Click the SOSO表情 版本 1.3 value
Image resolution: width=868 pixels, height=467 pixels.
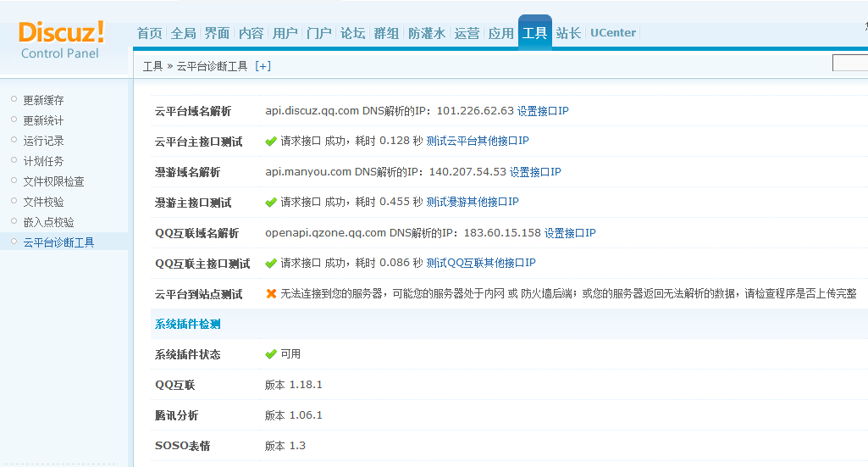[x=285, y=446]
